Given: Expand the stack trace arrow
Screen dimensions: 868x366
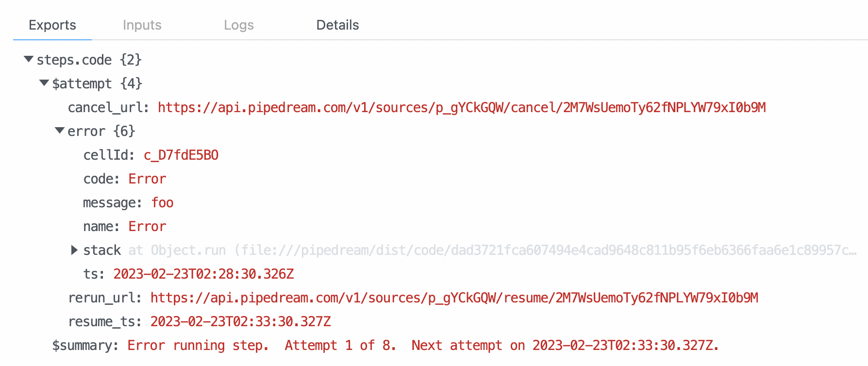Looking at the screenshot, I should (74, 250).
